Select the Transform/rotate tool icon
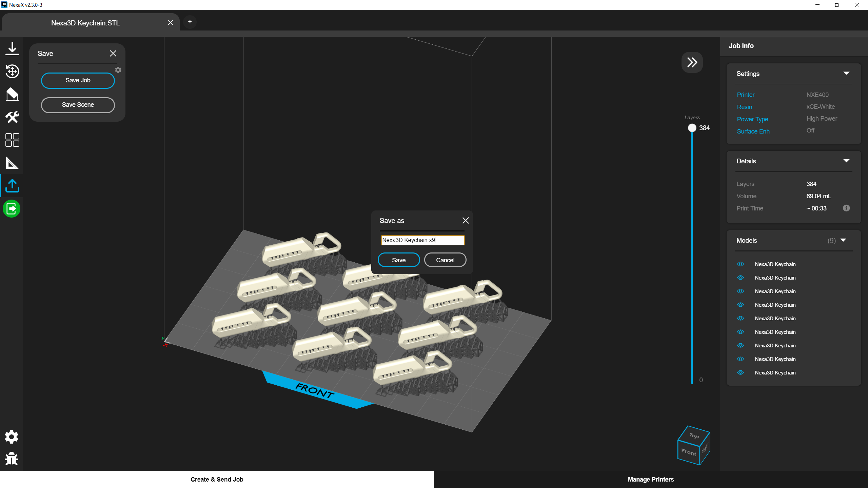This screenshot has width=868, height=488. click(x=12, y=71)
